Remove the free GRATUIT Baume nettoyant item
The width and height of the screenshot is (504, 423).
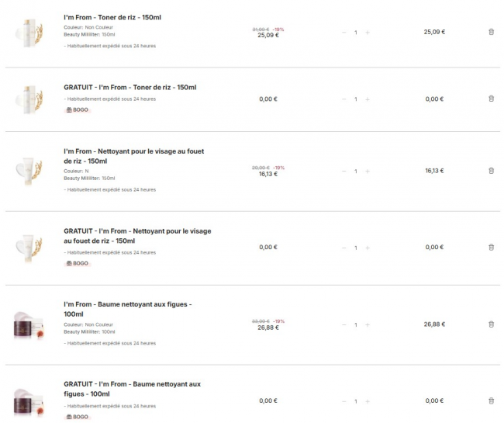[491, 400]
